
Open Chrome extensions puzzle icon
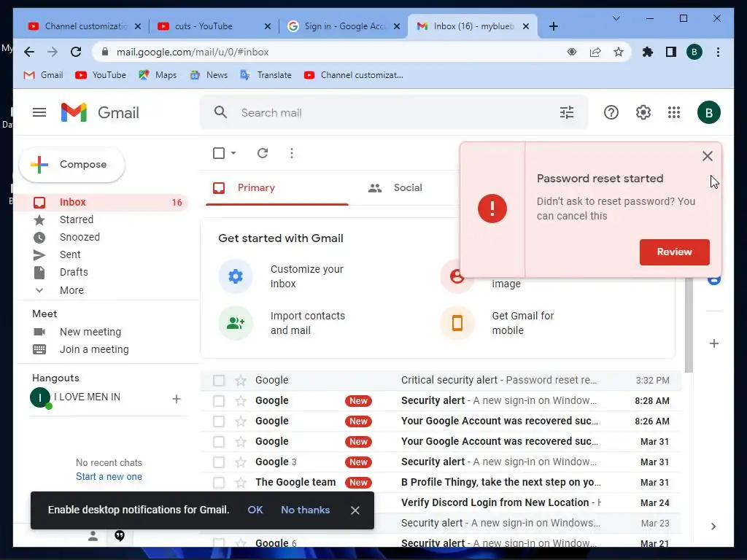647,52
